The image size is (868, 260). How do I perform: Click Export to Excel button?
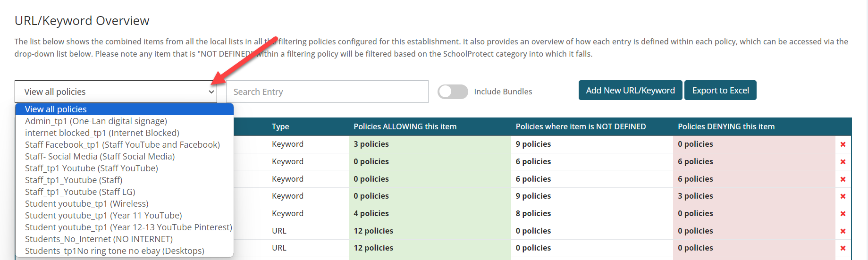(x=720, y=90)
